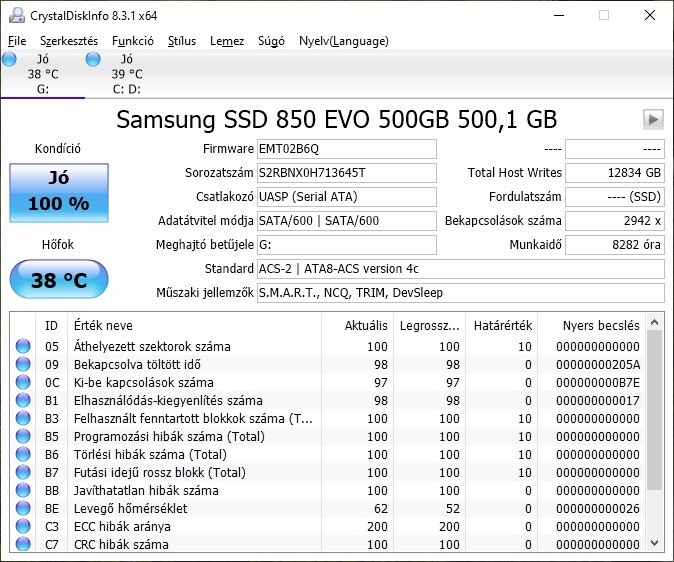Click the blue status orb for drive G:
This screenshot has width=674, height=562.
tap(9, 59)
